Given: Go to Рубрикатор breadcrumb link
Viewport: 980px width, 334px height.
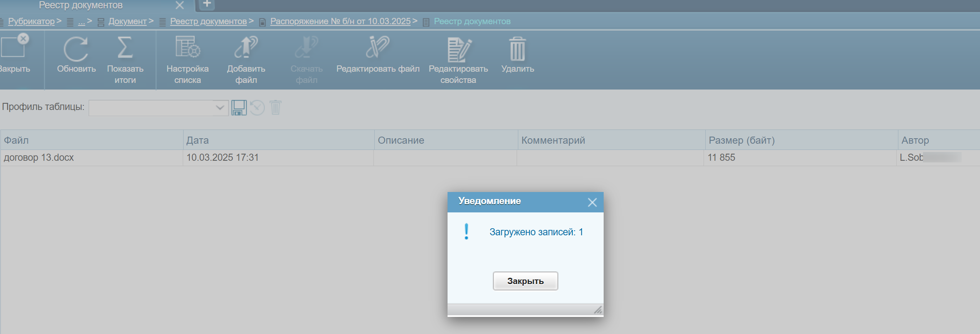Looking at the screenshot, I should pos(32,21).
